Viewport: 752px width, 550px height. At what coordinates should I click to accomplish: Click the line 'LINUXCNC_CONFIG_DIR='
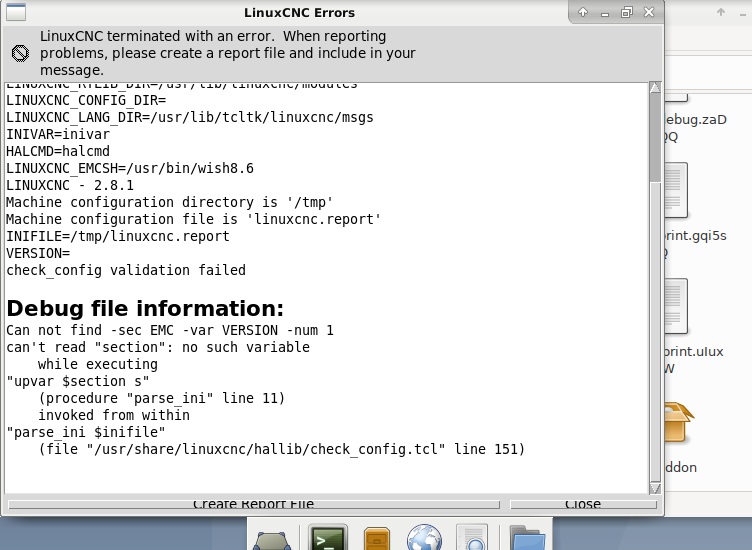pos(86,101)
